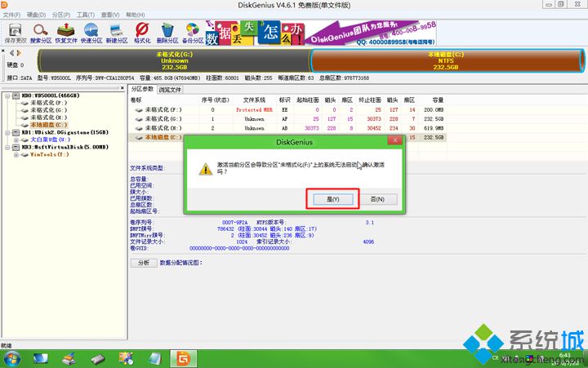588x368 pixels.
Task: Open the Windows Start orb
Action: [x=12, y=359]
